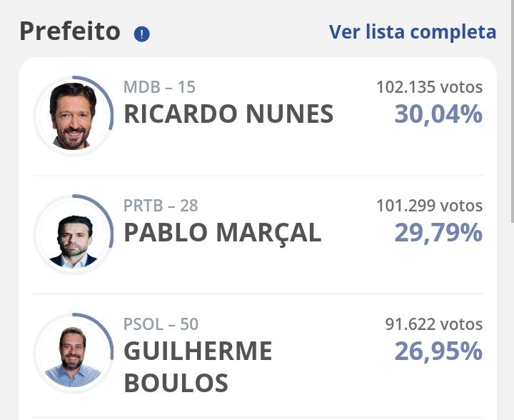
Task: Click the PRTB – 28 party label
Action: pyautogui.click(x=161, y=206)
